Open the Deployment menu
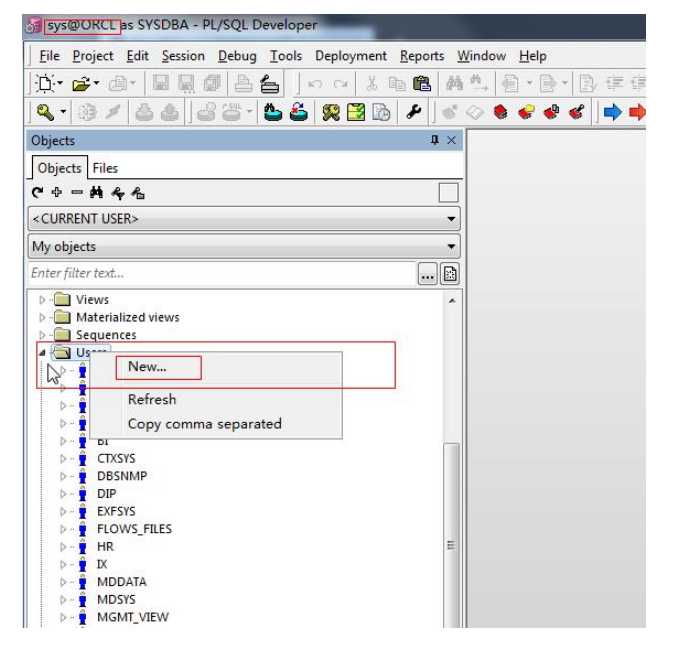 point(351,56)
